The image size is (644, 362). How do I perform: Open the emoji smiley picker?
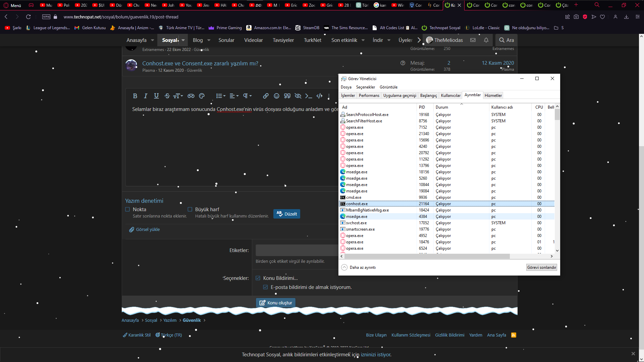tap(276, 96)
